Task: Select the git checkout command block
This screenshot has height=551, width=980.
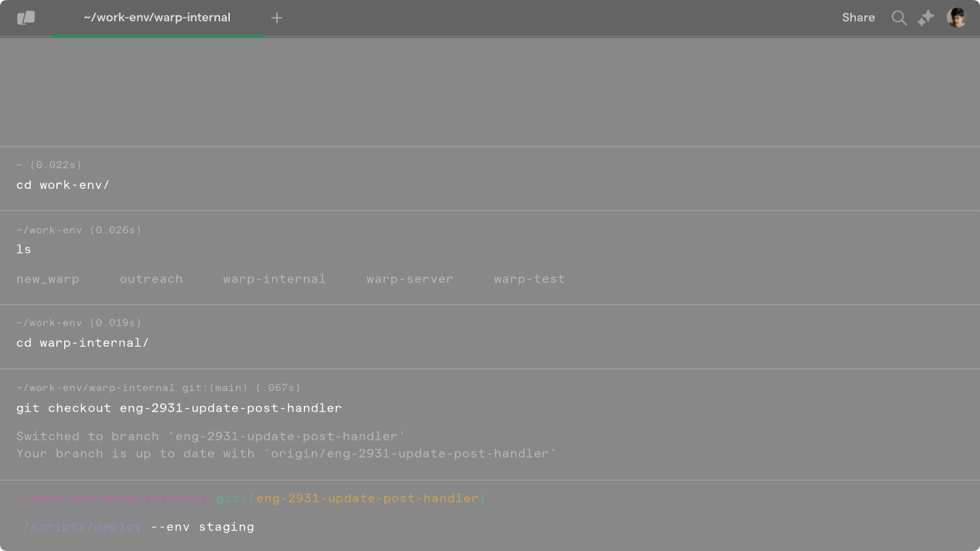Action: point(490,424)
